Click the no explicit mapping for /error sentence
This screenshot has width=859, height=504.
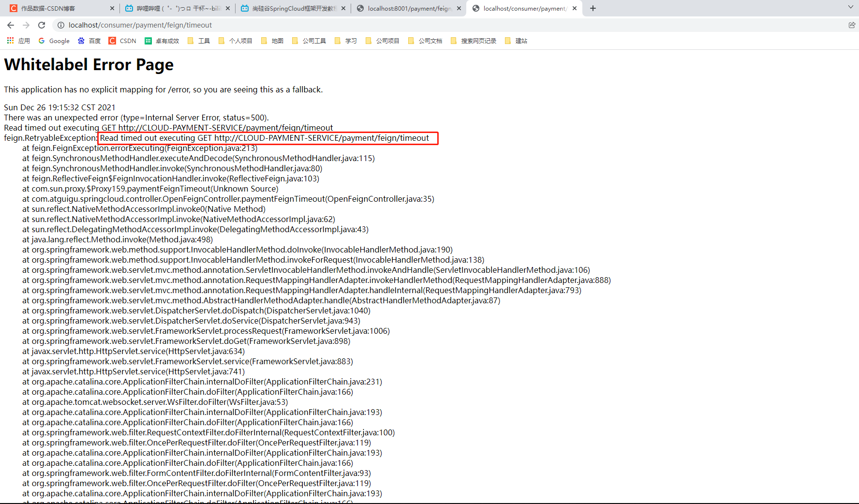point(163,89)
